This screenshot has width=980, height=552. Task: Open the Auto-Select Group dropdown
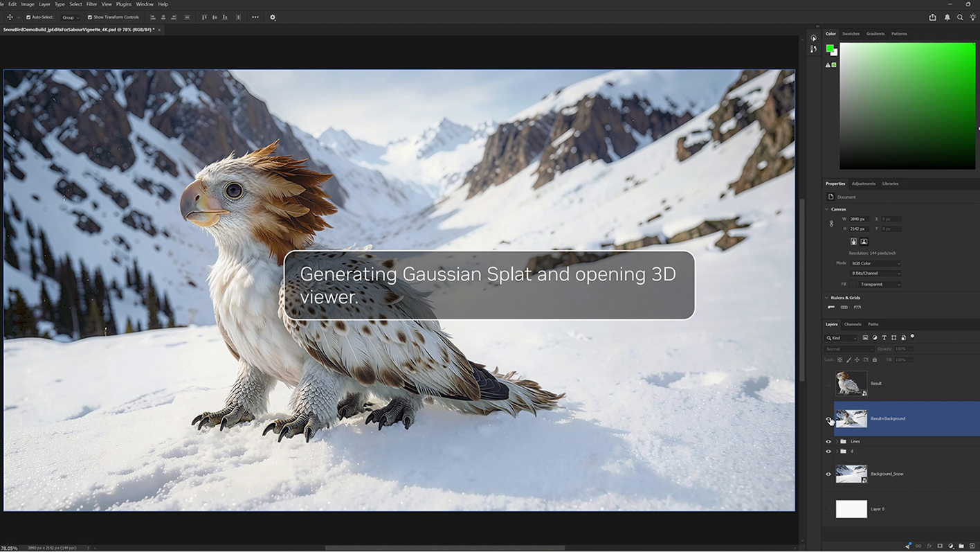coord(71,17)
